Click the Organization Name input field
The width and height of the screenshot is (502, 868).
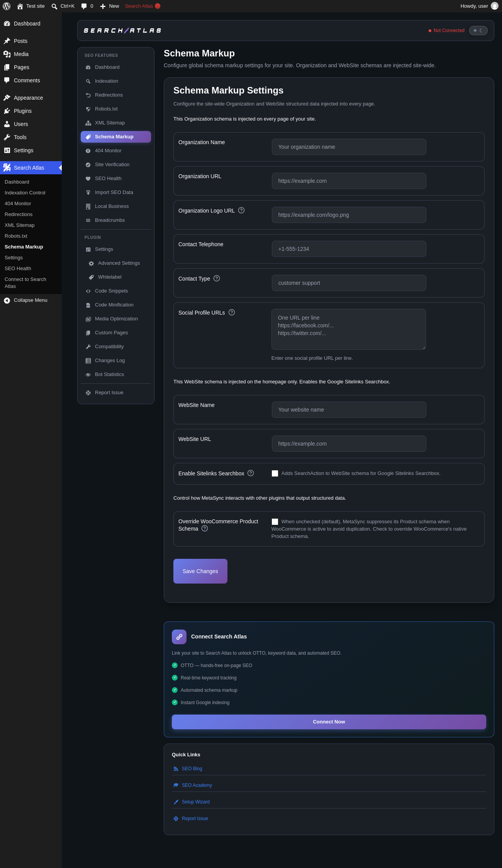pos(349,147)
